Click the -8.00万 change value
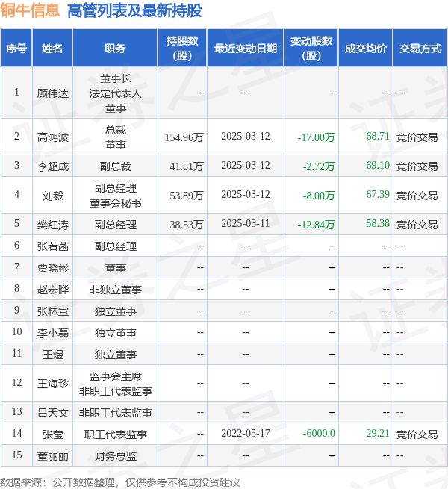The width and height of the screenshot is (448, 489). pyautogui.click(x=319, y=196)
